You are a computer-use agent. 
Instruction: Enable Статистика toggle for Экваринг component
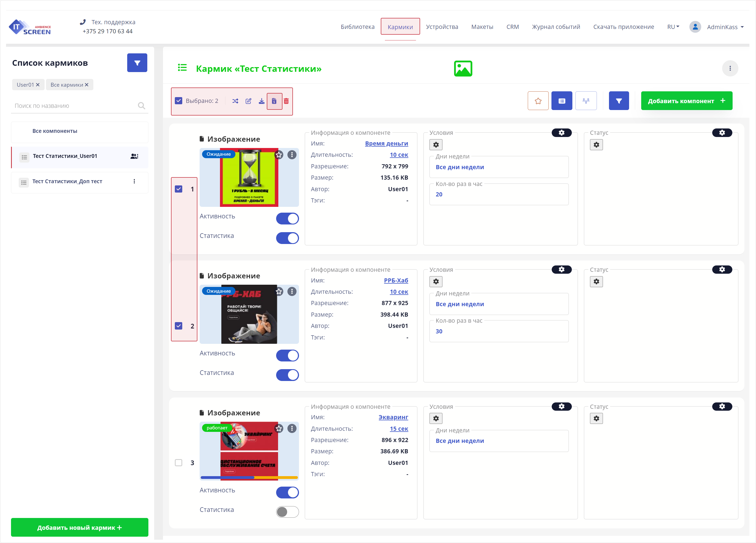point(287,512)
